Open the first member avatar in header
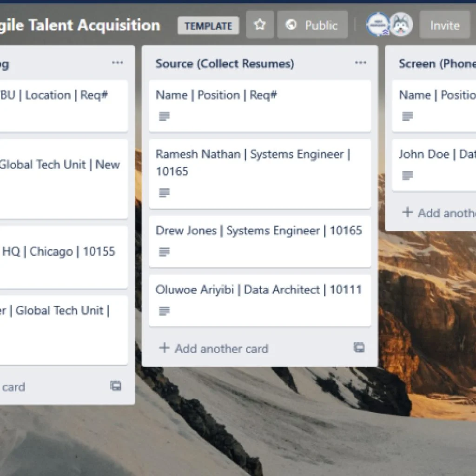476x476 pixels. tap(377, 25)
